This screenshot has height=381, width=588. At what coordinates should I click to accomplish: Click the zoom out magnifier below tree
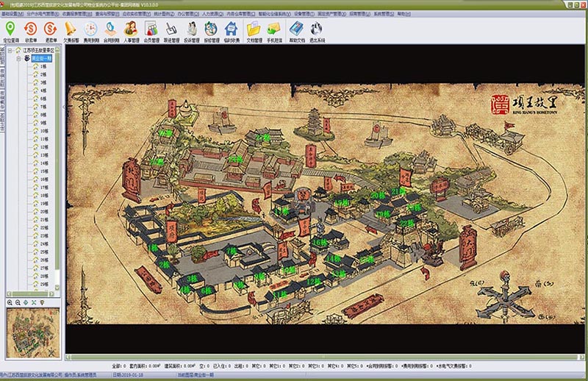18,302
